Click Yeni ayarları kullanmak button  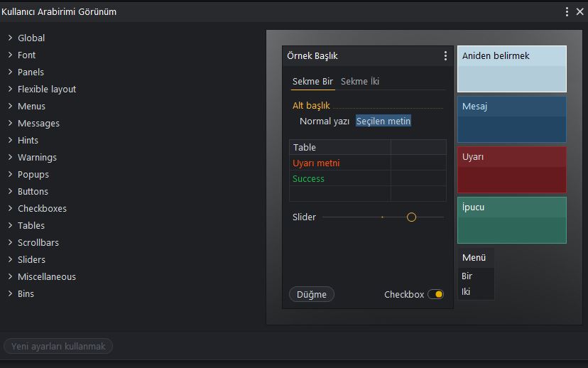(x=58, y=346)
